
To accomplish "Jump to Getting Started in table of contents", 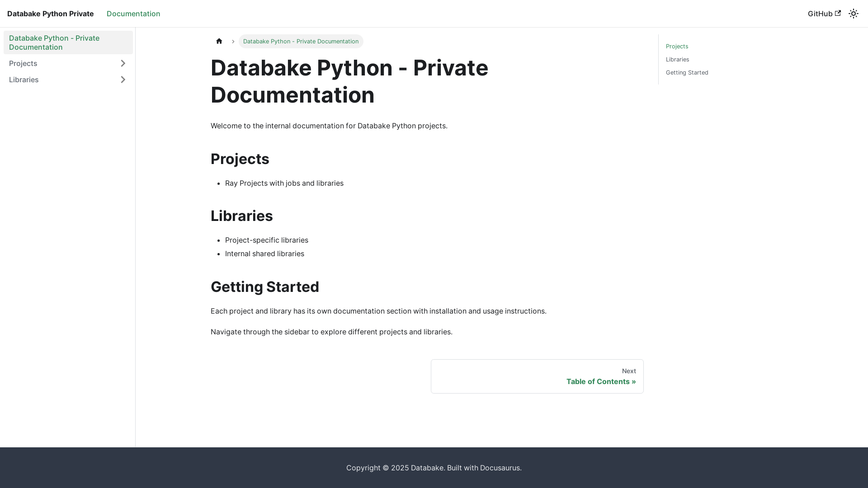I will click(687, 72).
